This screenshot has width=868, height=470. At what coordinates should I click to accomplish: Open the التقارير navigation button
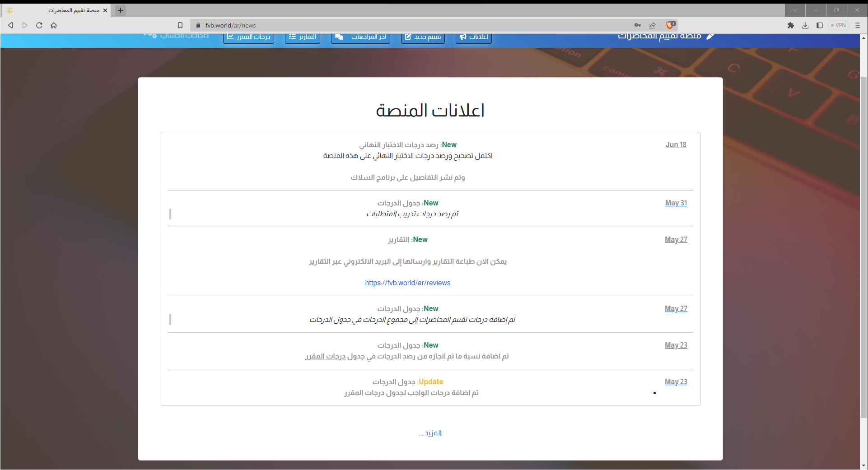pos(303,37)
